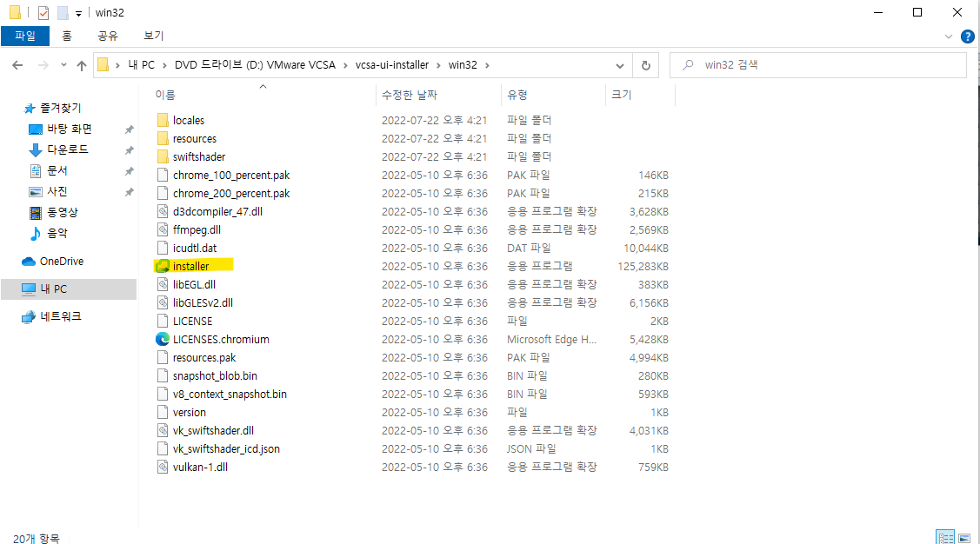Open the 공유 ribbon tab
The height and width of the screenshot is (544, 980).
[x=108, y=36]
